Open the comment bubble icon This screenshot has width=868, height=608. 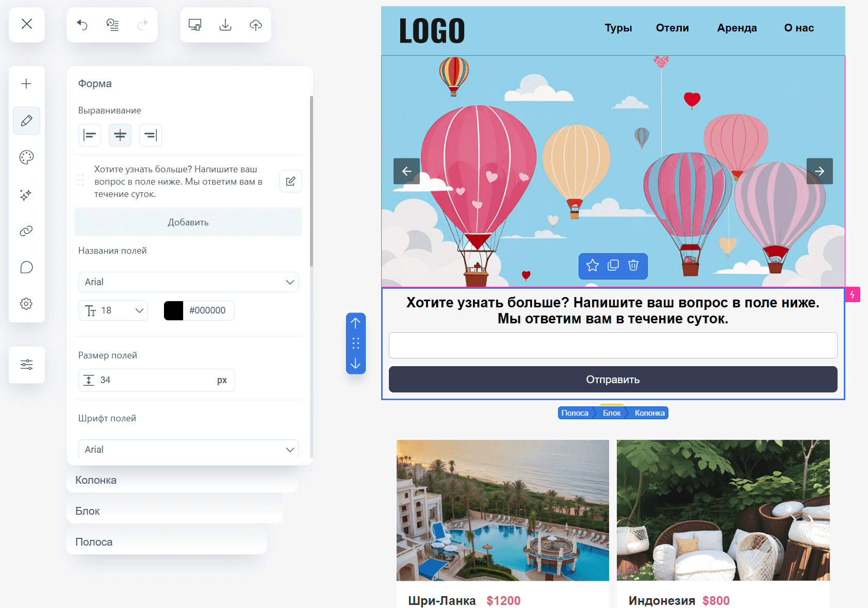pyautogui.click(x=26, y=267)
